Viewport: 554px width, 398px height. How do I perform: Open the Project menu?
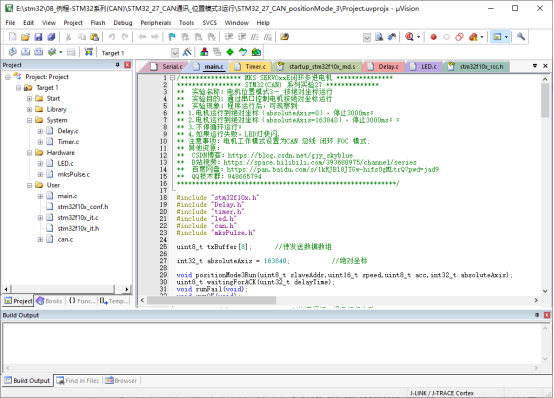(73, 23)
